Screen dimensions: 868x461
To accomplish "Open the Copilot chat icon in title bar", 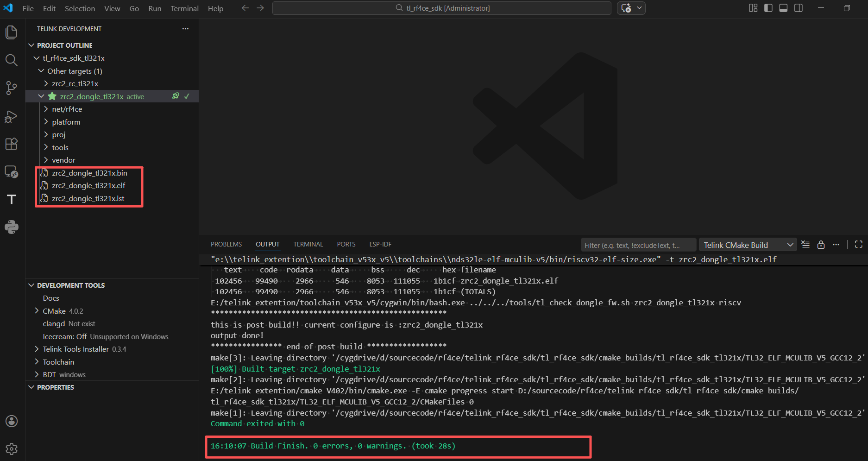I will [626, 8].
